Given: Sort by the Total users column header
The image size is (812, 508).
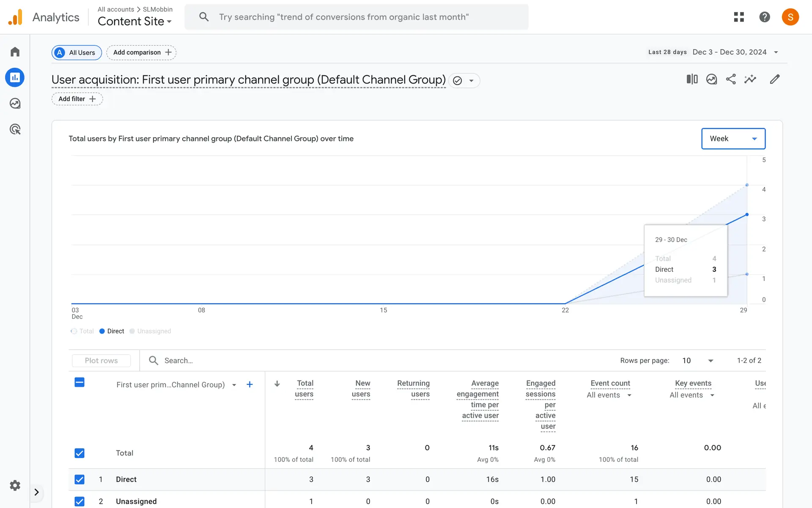Looking at the screenshot, I should pos(304,388).
